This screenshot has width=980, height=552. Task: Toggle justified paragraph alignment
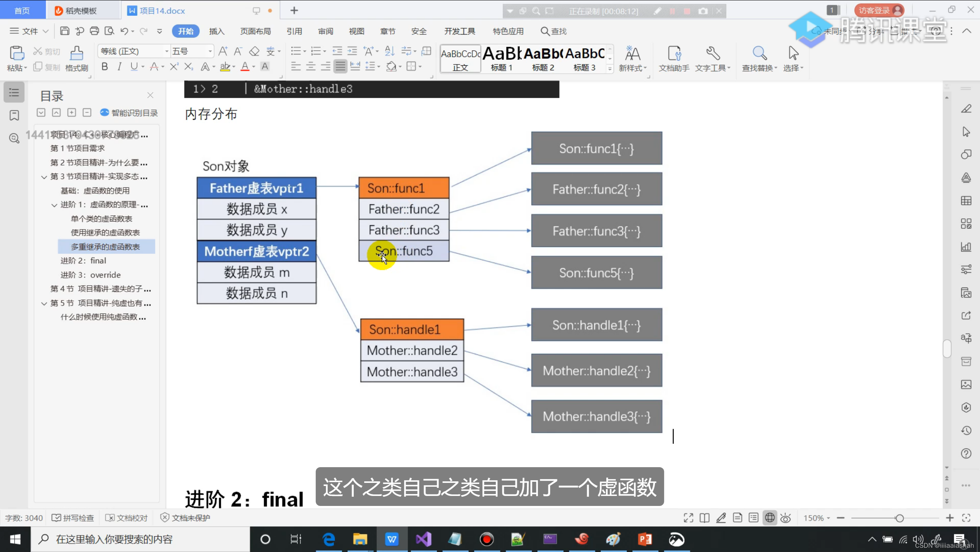point(340,67)
